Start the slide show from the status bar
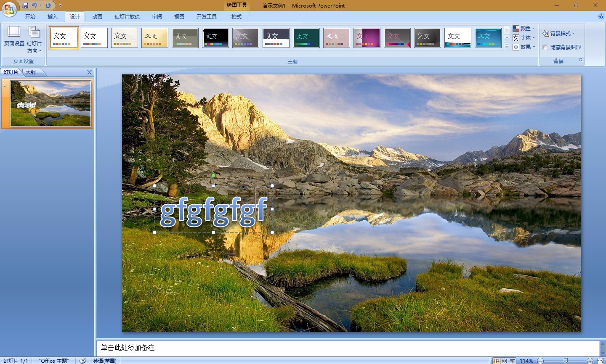The image size is (606, 364). 512,361
